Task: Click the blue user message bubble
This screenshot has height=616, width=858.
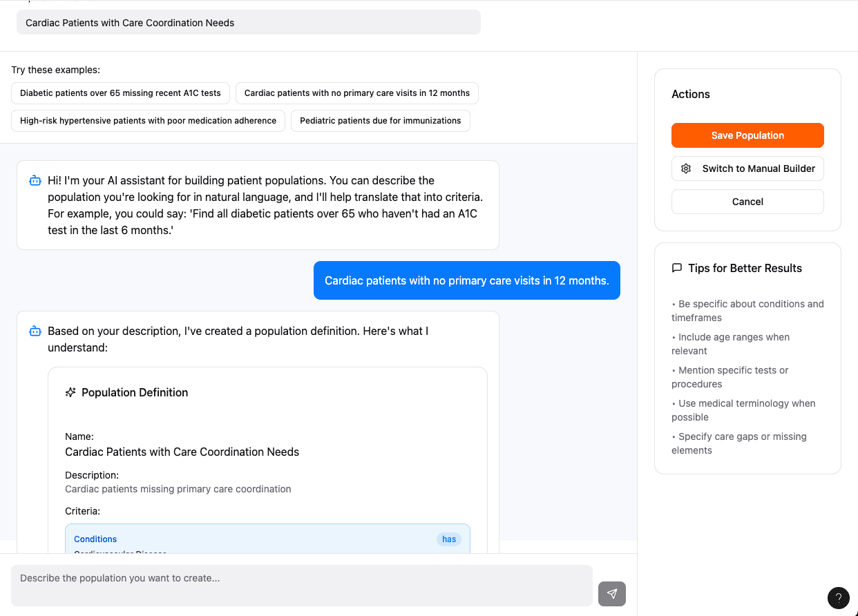Action: 466,280
